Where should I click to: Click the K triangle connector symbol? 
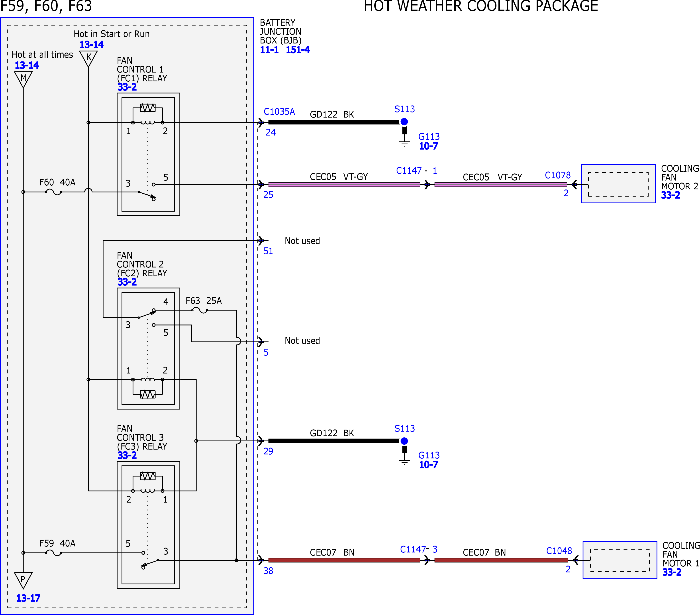[x=89, y=58]
